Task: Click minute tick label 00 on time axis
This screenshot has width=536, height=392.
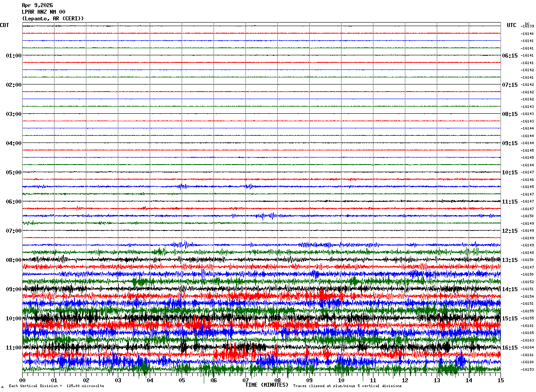Action: point(23,380)
